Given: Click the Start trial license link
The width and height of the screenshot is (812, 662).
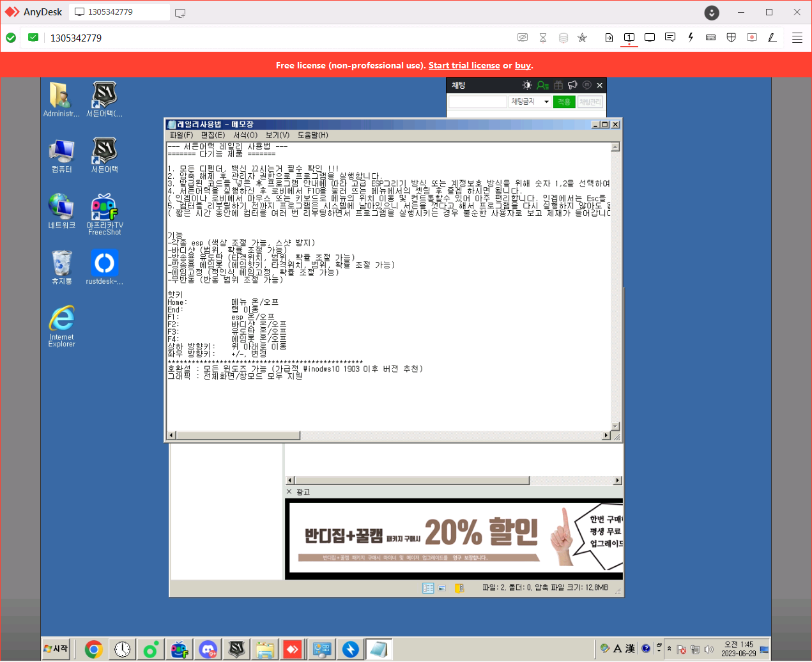Looking at the screenshot, I should tap(464, 65).
